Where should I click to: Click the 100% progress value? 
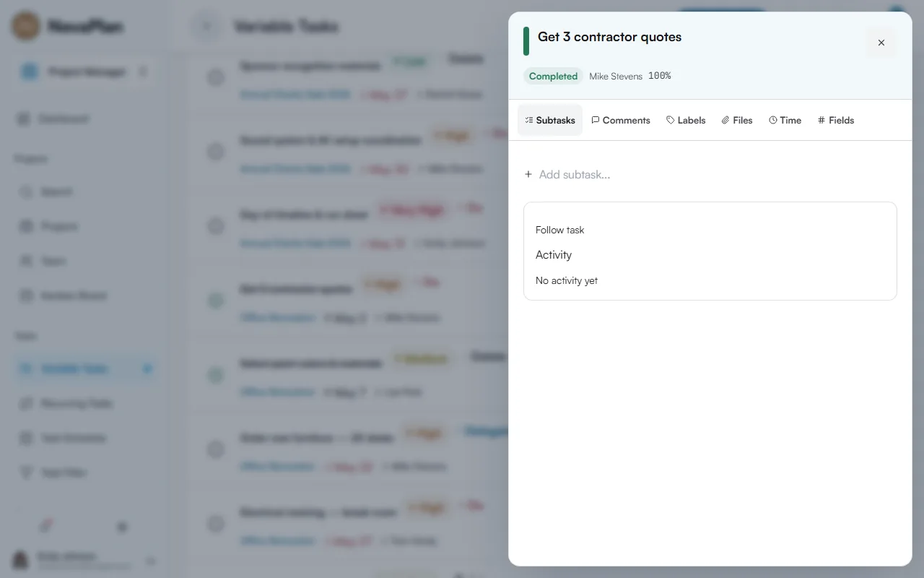659,76
